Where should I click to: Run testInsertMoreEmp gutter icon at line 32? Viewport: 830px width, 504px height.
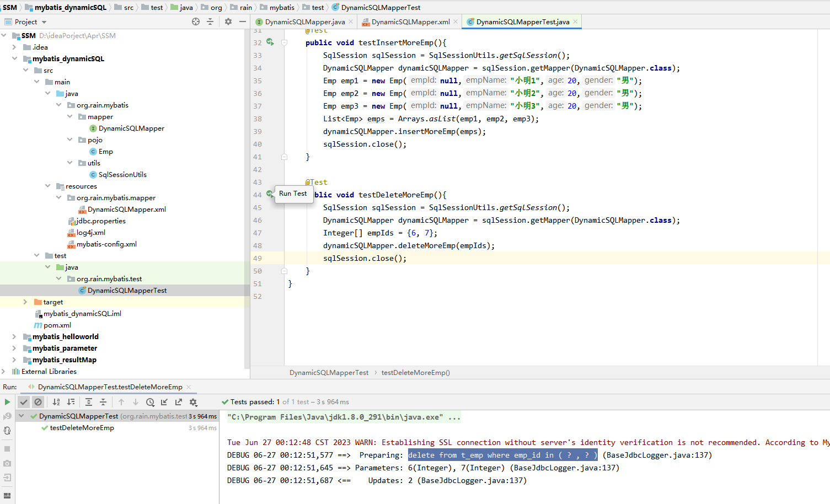[x=270, y=42]
